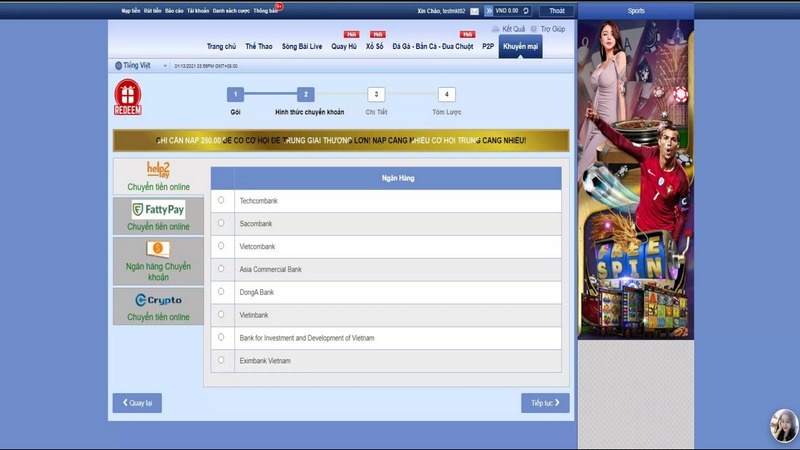Click the red Redeem gift icon

pos(127,99)
